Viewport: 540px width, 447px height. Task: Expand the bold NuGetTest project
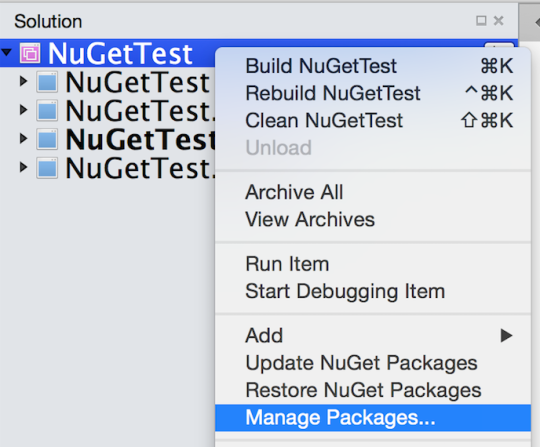pos(23,138)
